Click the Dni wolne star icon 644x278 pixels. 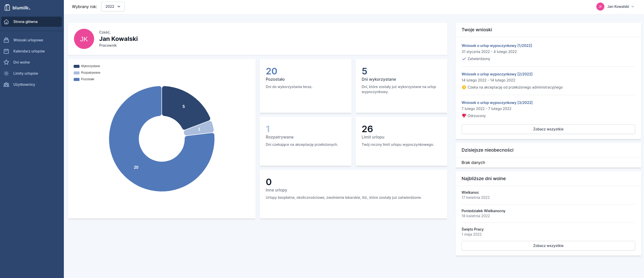coord(6,62)
